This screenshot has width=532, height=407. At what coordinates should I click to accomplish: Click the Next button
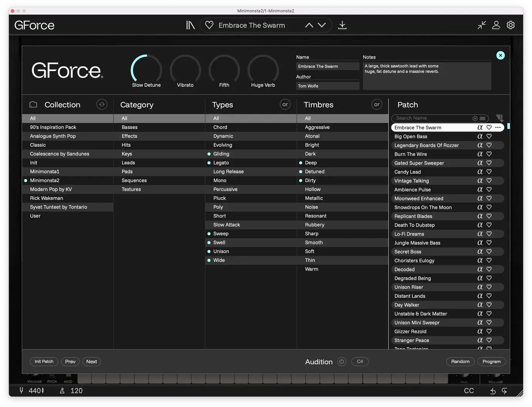[x=92, y=362]
